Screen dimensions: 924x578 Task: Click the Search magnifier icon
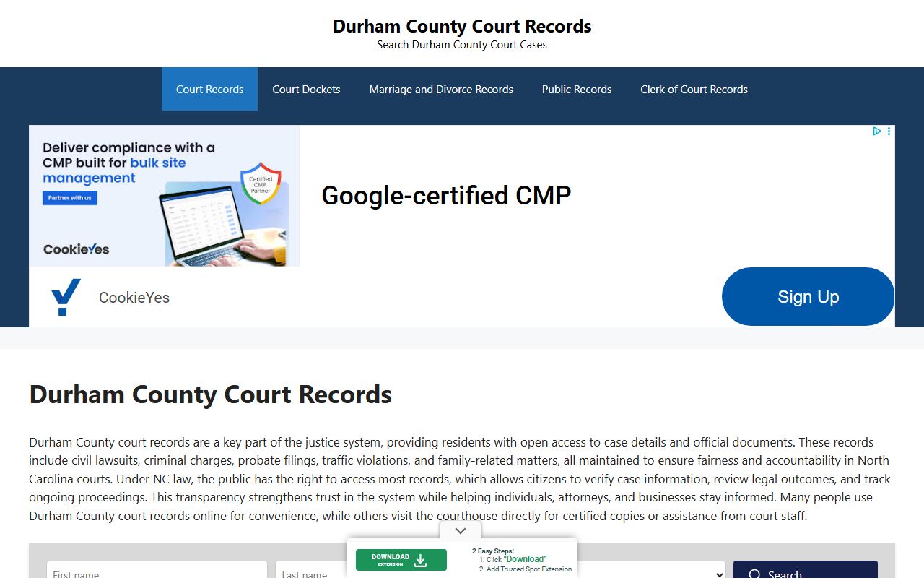[755, 574]
